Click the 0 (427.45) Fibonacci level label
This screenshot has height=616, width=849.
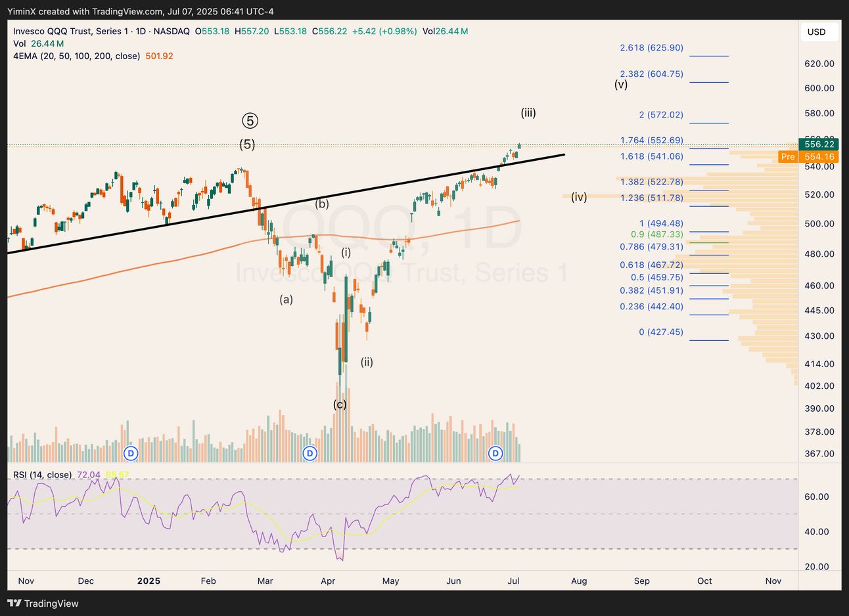tap(661, 332)
